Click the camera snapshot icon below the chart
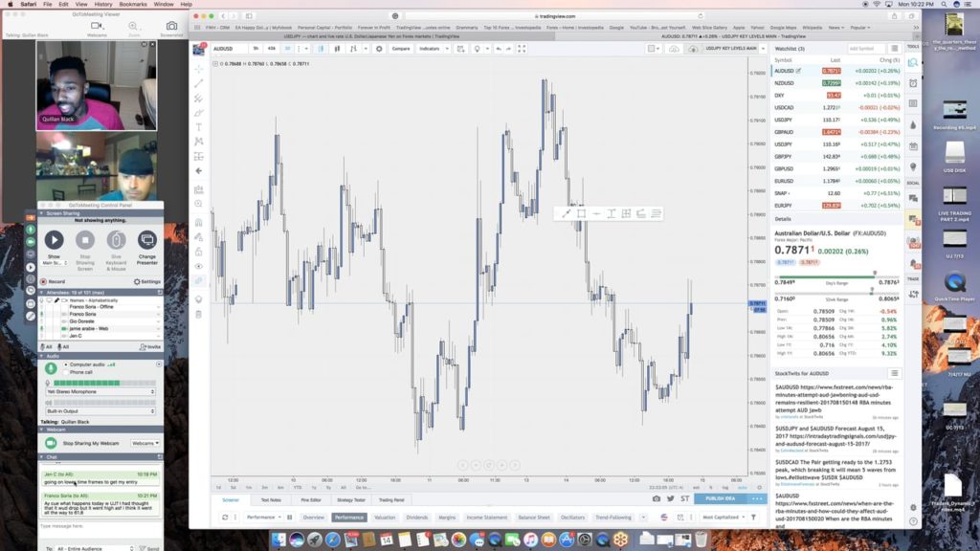 pos(657,498)
